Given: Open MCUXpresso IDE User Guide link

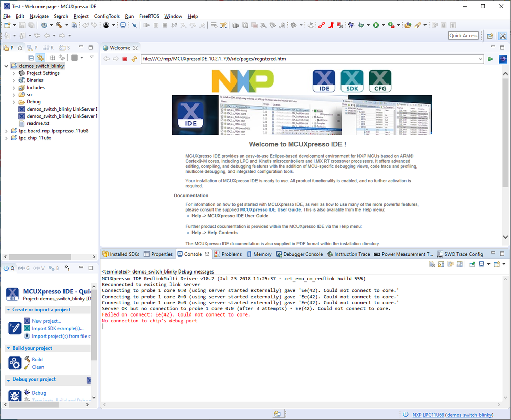Looking at the screenshot, I should (270, 209).
